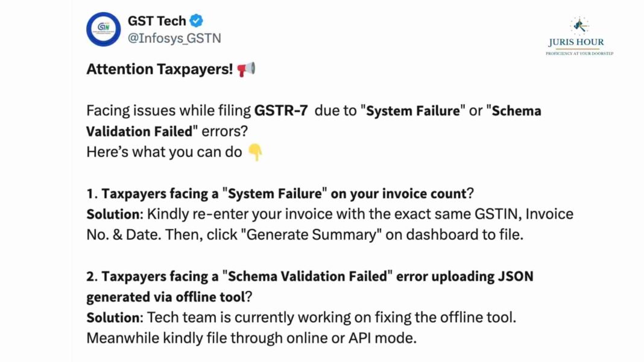This screenshot has width=644, height=362.
Task: Open the @Infosys_GSTN handle
Action: 174,38
